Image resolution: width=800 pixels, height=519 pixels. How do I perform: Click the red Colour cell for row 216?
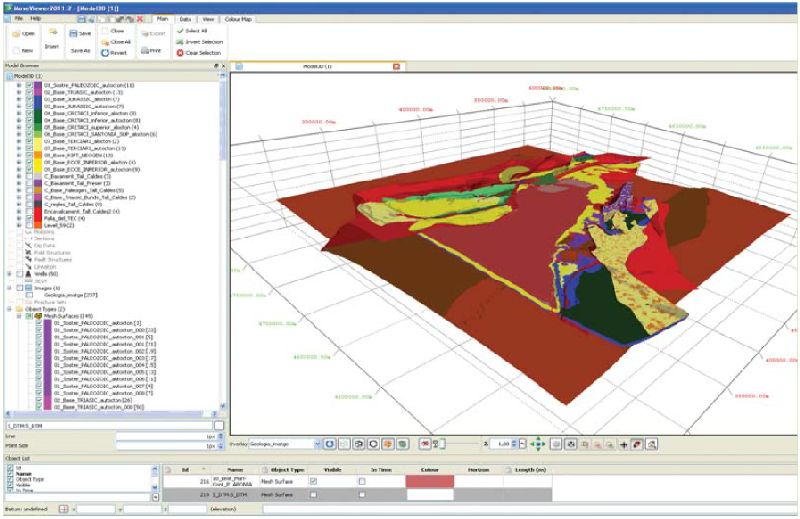(430, 481)
